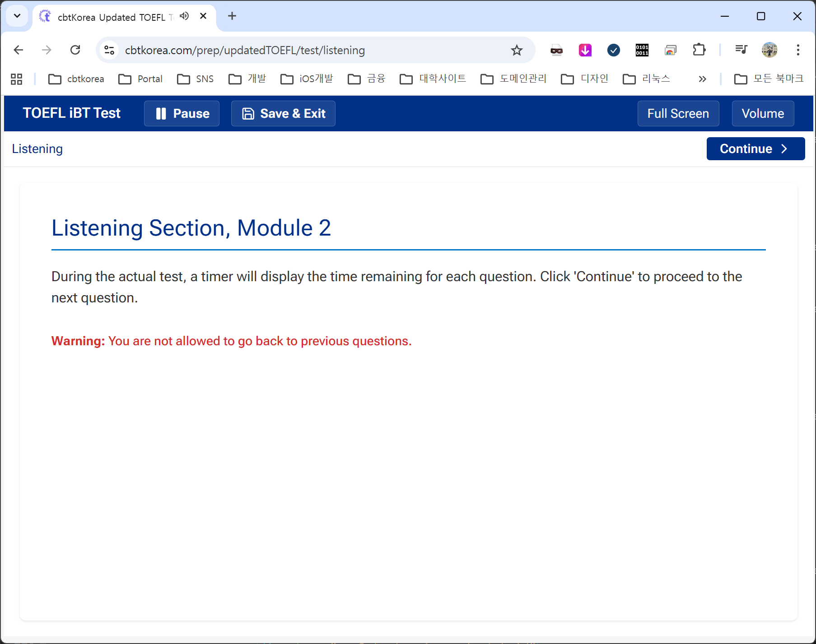Screen dimensions: 816x644
Task: Bookmark this page with the star icon
Action: [x=517, y=50]
